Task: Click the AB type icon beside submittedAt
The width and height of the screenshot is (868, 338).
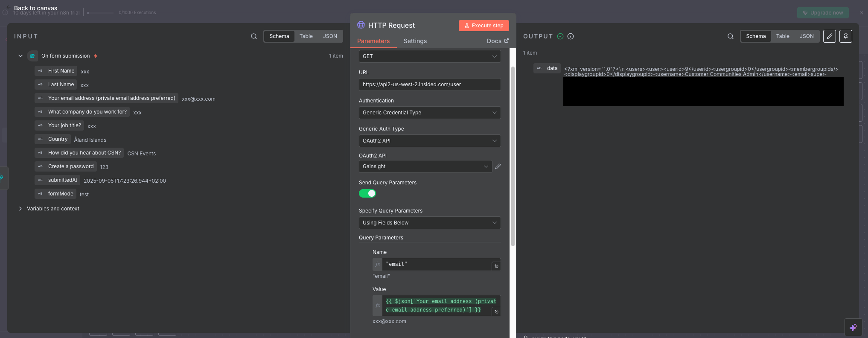Action: tap(41, 180)
